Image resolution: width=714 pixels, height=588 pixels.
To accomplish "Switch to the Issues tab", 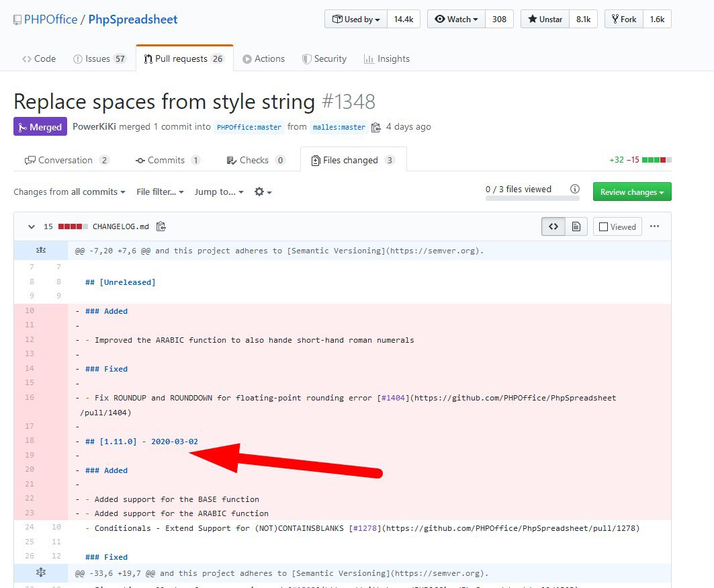I will click(99, 58).
